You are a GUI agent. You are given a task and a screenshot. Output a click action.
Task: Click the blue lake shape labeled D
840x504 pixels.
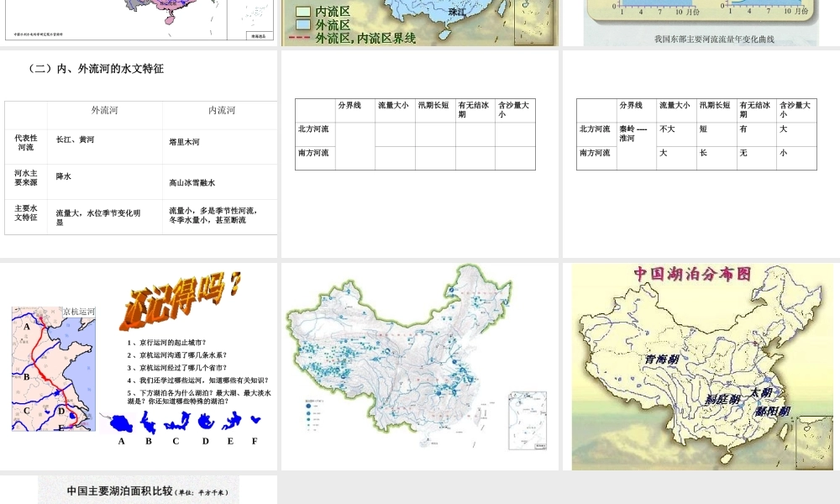[x=206, y=422]
